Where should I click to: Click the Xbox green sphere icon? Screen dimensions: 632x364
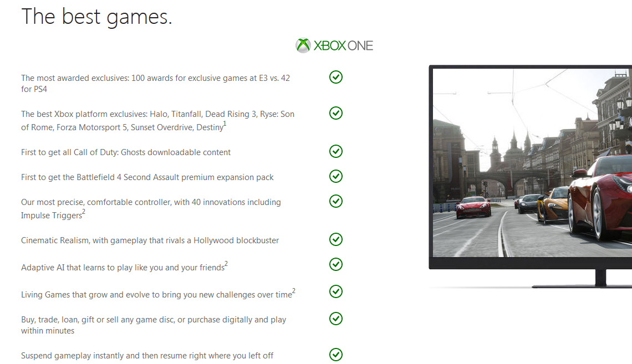303,45
